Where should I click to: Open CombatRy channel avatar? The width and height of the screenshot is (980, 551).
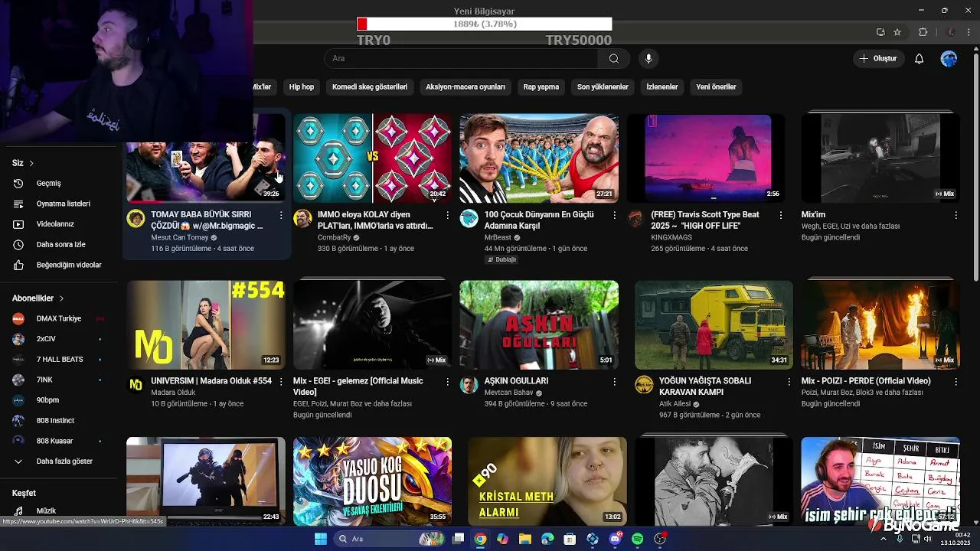point(302,219)
